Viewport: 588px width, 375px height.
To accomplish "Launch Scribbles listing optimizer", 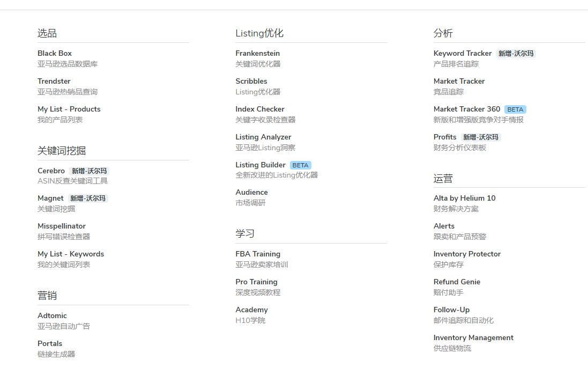I will (x=251, y=82).
